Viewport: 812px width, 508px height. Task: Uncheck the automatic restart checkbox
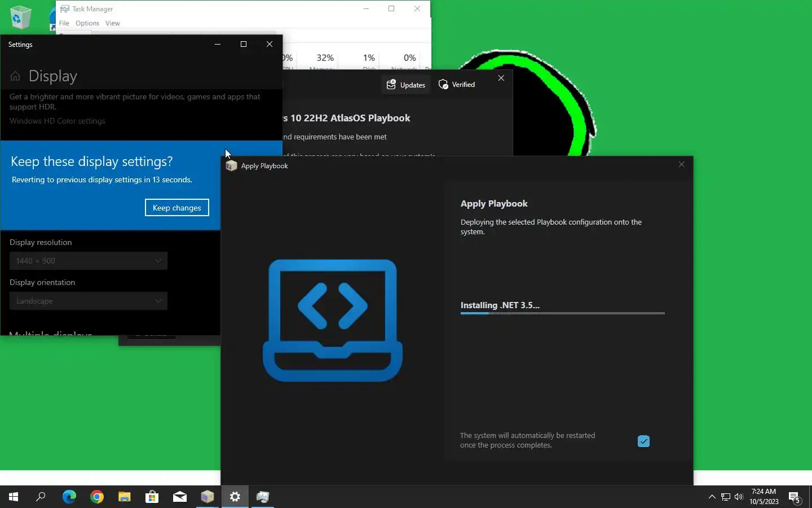[643, 441]
